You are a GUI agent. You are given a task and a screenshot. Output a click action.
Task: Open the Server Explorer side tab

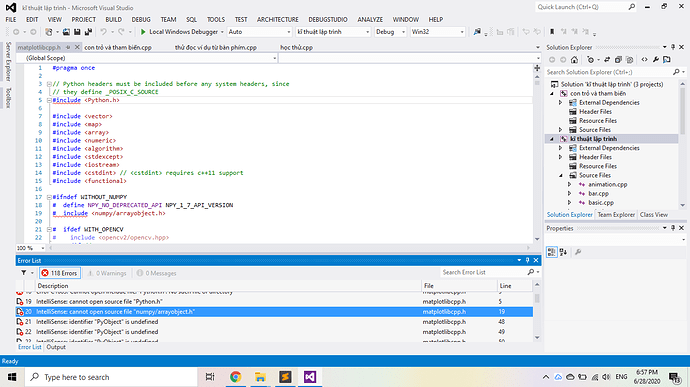click(x=8, y=62)
